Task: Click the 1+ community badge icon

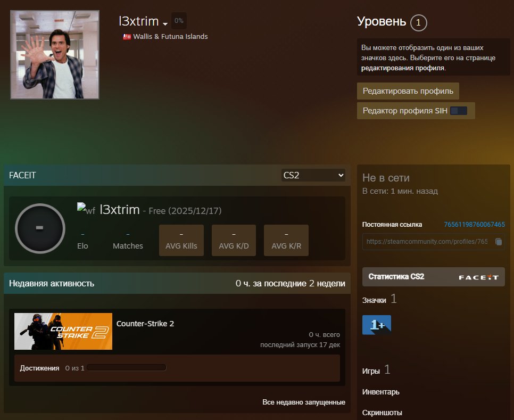Action: pyautogui.click(x=377, y=325)
